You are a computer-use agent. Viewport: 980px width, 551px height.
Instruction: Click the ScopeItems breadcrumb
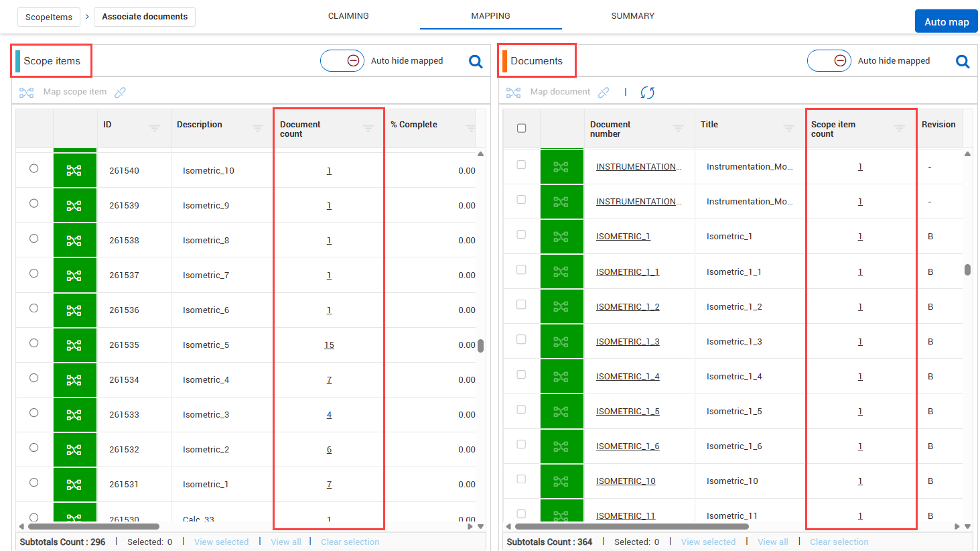[49, 17]
